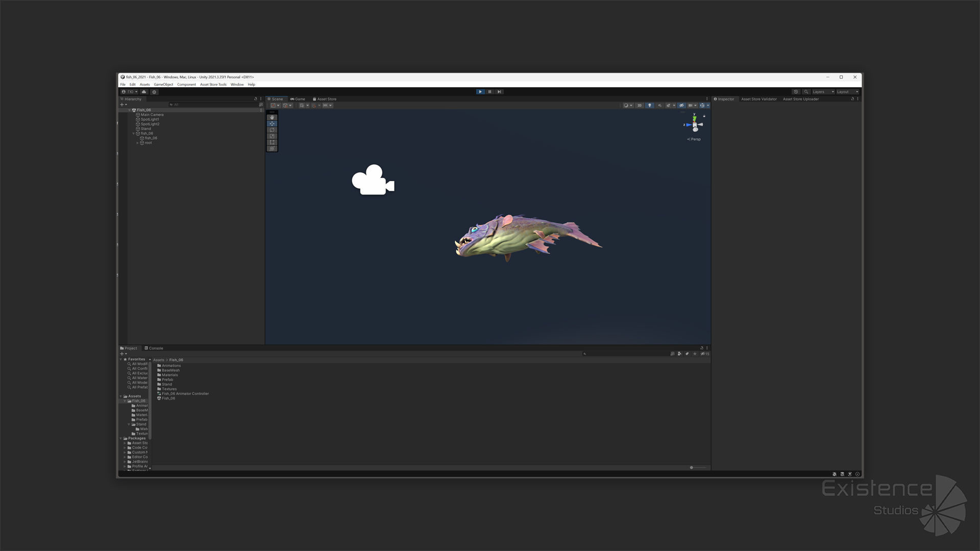Select the Rect tool in Scene overlay
The image size is (980, 551).
(x=272, y=142)
